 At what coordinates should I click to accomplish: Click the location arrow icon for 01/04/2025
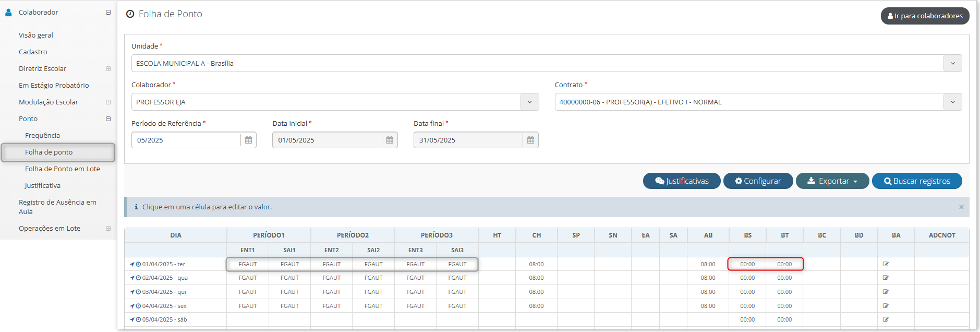132,264
